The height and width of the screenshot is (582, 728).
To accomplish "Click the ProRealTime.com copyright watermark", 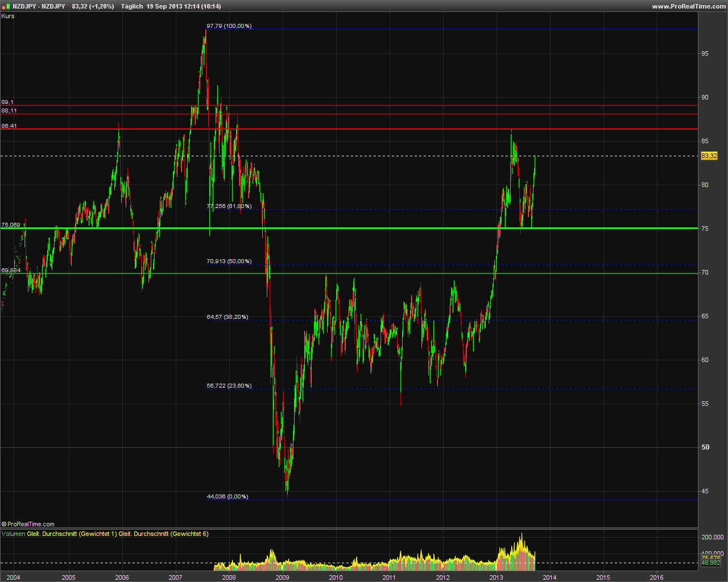I will [x=28, y=524].
